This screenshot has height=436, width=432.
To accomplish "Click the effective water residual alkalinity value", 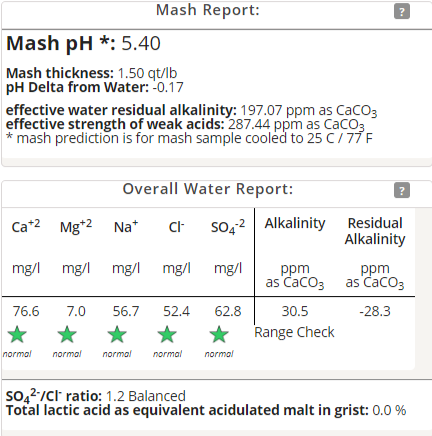I will [309, 110].
